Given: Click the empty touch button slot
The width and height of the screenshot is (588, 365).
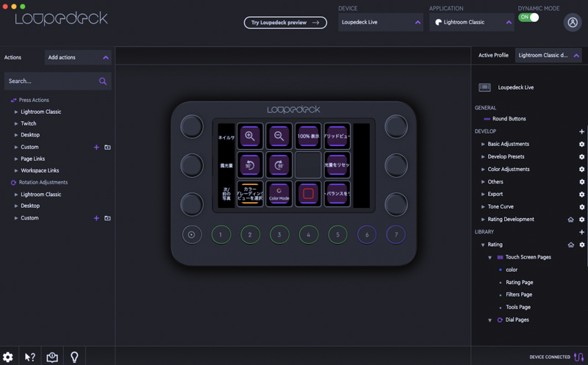Looking at the screenshot, I should (308, 165).
